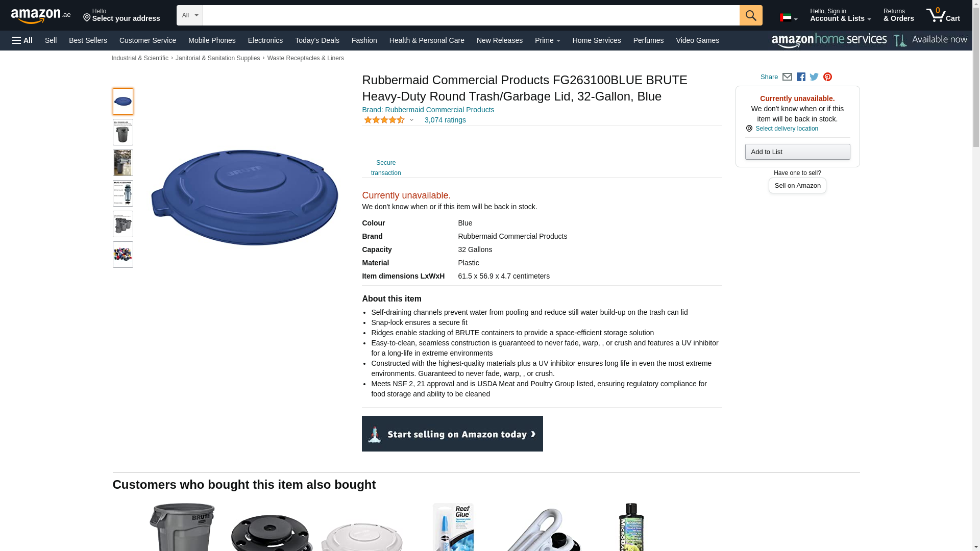Expand the star rating breakdown arrow

[x=411, y=120]
